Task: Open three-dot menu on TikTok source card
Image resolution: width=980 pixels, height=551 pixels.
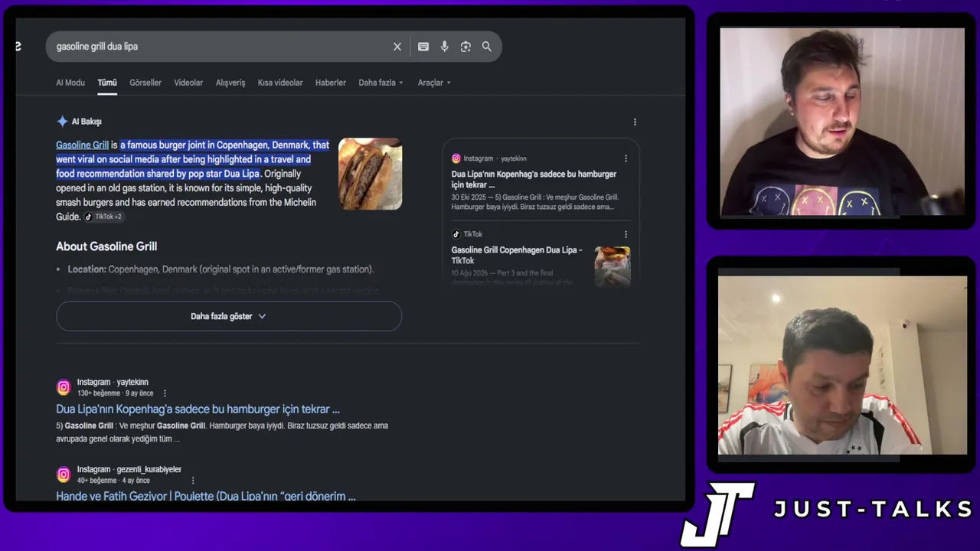Action: tap(626, 234)
